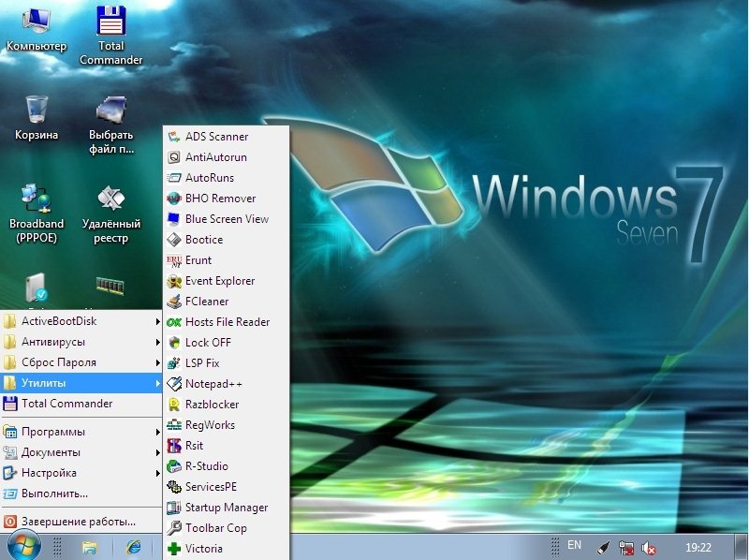
Task: Select AutoRuns in the utilities list
Action: [209, 178]
